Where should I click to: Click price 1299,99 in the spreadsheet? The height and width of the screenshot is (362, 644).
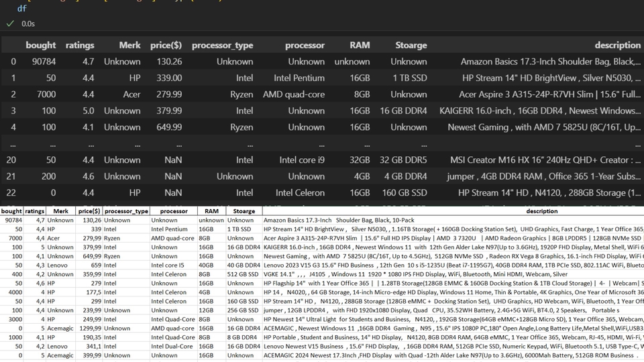(x=90, y=328)
